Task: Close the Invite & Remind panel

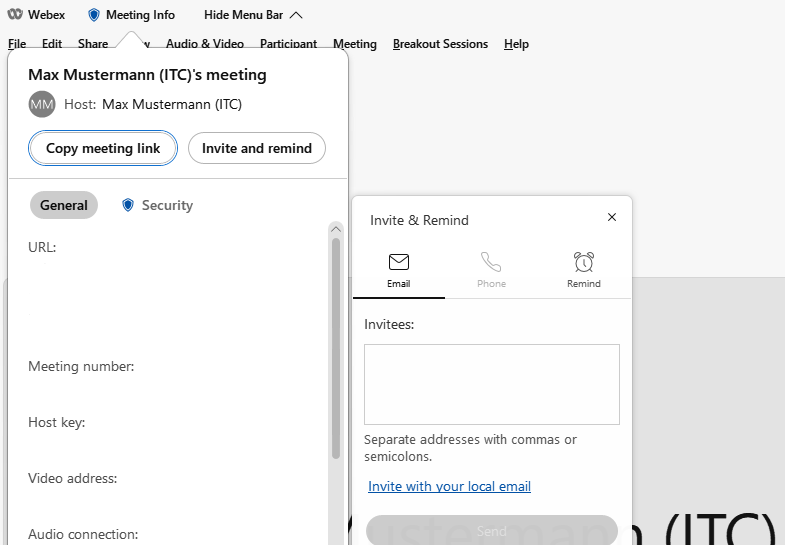Action: (612, 217)
